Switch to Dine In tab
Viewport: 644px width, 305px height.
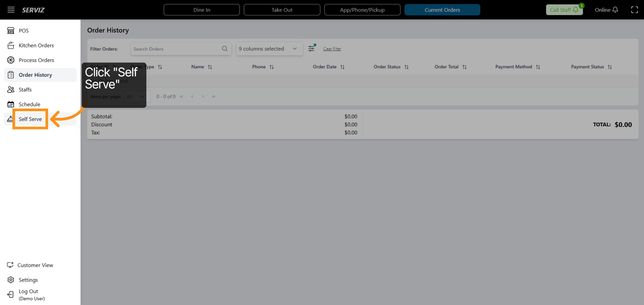tap(202, 10)
